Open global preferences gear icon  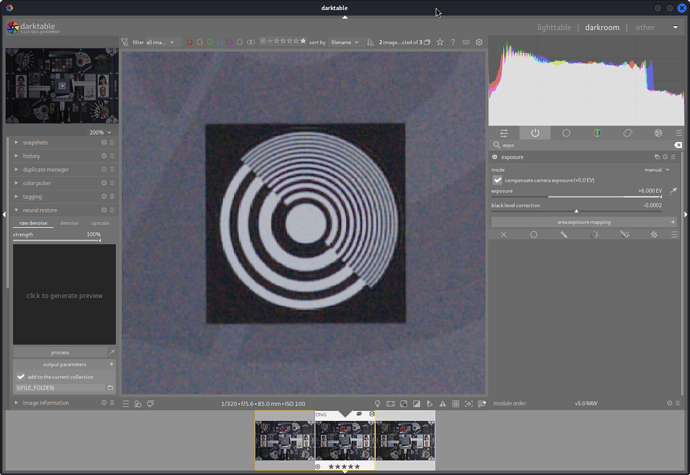479,42
